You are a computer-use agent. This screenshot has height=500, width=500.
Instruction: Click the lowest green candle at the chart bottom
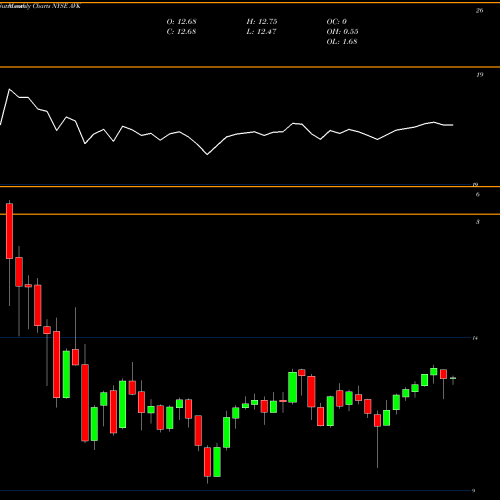click(217, 462)
